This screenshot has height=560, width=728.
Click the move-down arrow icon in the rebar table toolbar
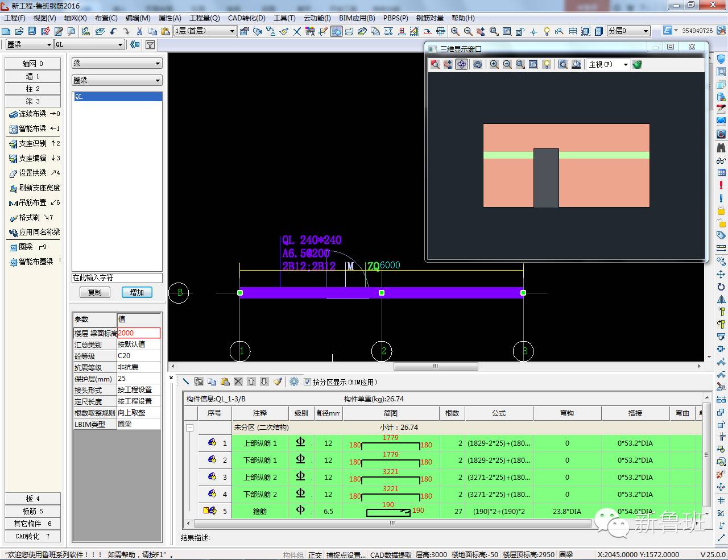pos(264,381)
